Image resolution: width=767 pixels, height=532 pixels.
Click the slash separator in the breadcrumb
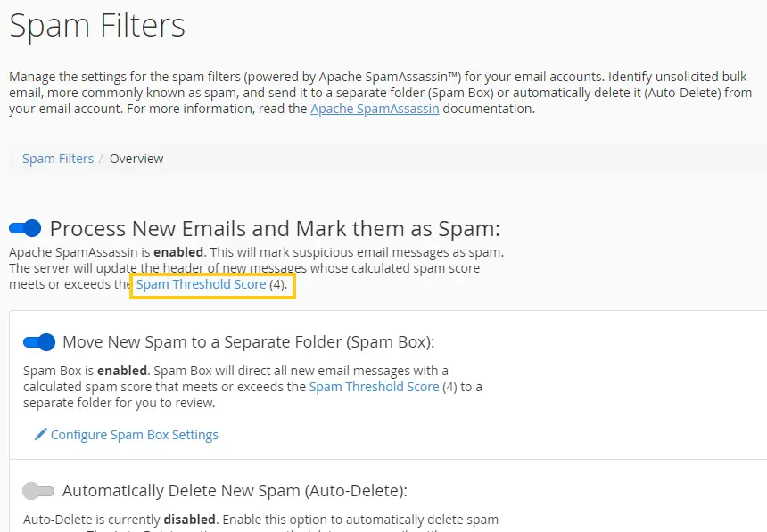click(101, 159)
